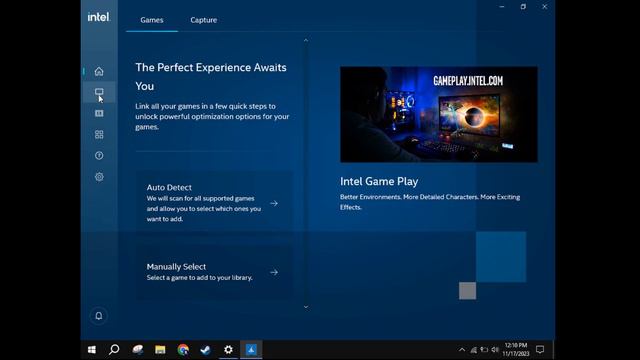Open Windows Settings from taskbar
Viewport: 640px width, 360px height.
tap(228, 350)
